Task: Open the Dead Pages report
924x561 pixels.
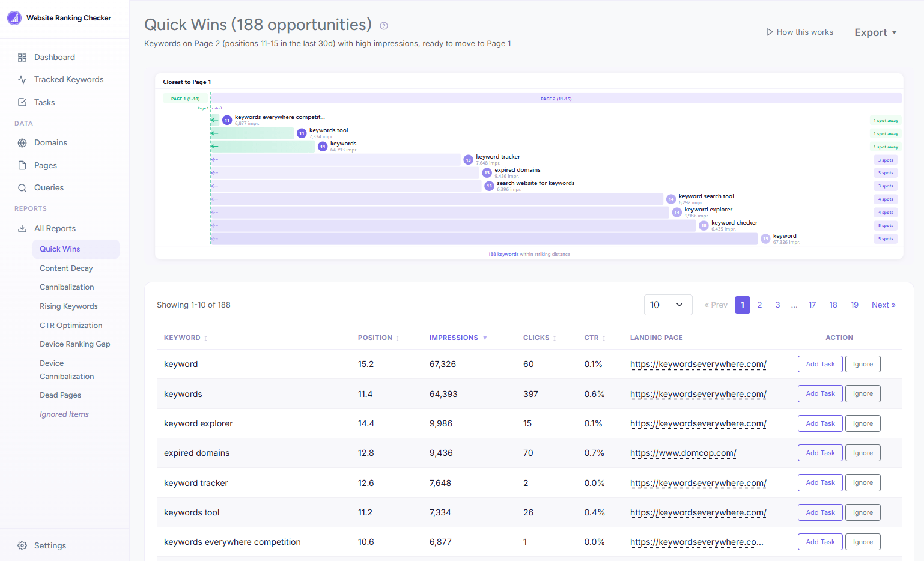Action: [60, 395]
